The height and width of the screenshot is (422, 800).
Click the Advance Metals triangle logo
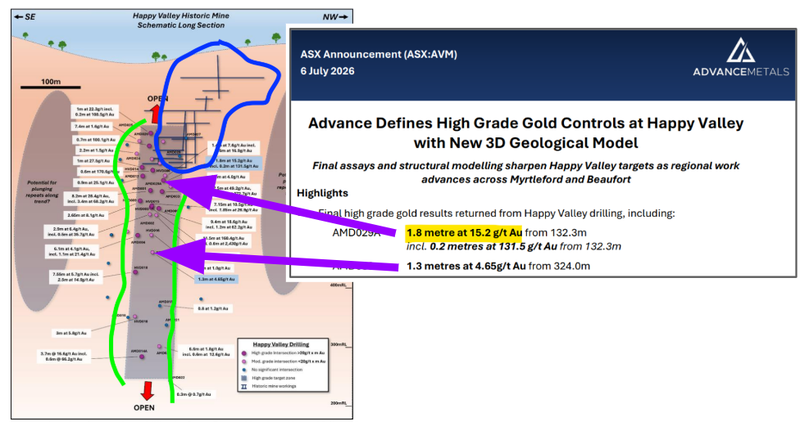(x=740, y=50)
